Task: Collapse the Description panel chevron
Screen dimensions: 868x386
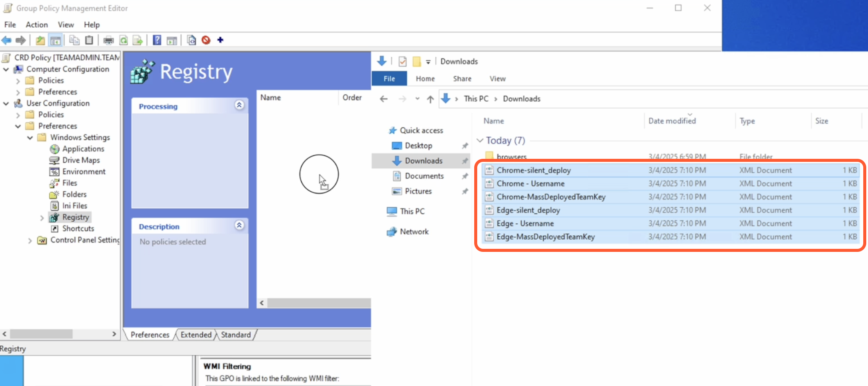Action: click(239, 225)
